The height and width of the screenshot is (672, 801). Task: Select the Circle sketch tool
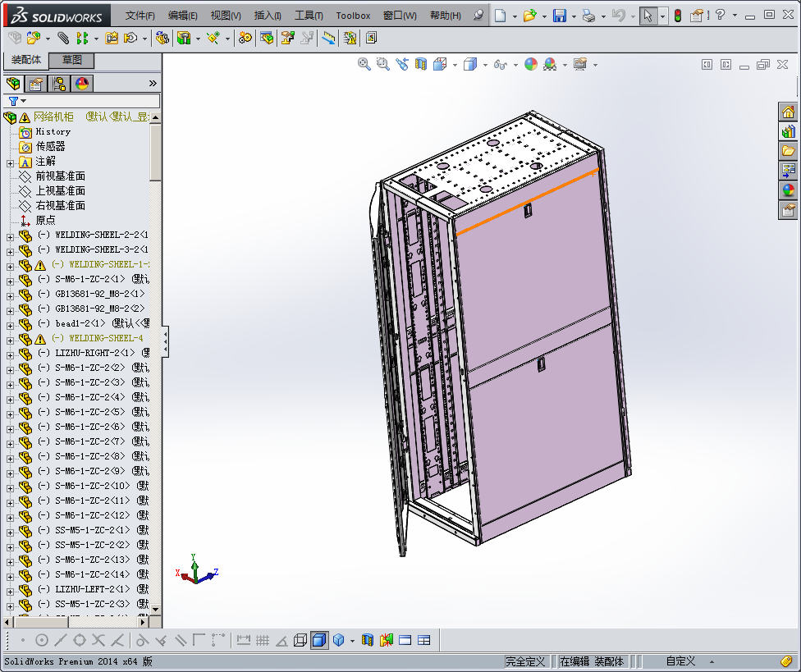click(40, 640)
